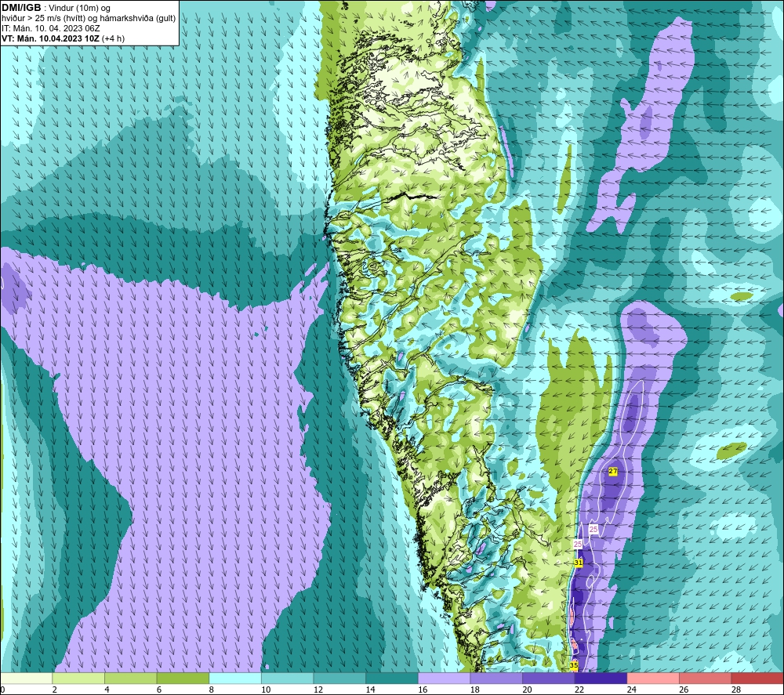Click the yellow "27" gust label on map
This screenshot has height=695, width=784.
click(613, 471)
